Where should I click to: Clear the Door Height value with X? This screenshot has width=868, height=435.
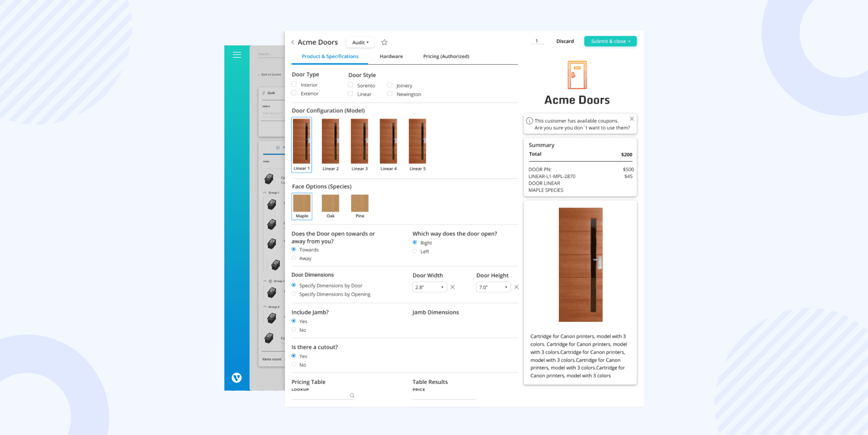click(x=516, y=287)
